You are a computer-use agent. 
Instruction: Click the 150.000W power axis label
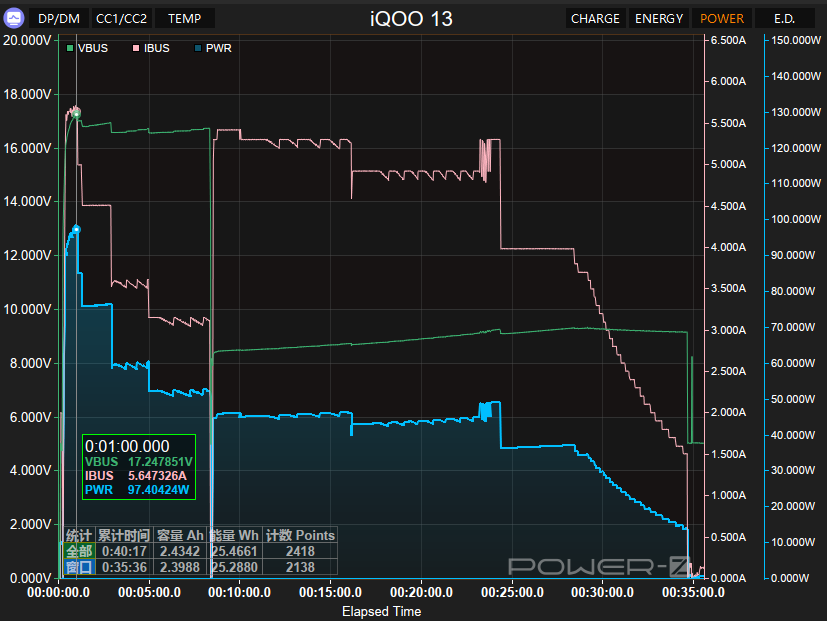(x=796, y=41)
